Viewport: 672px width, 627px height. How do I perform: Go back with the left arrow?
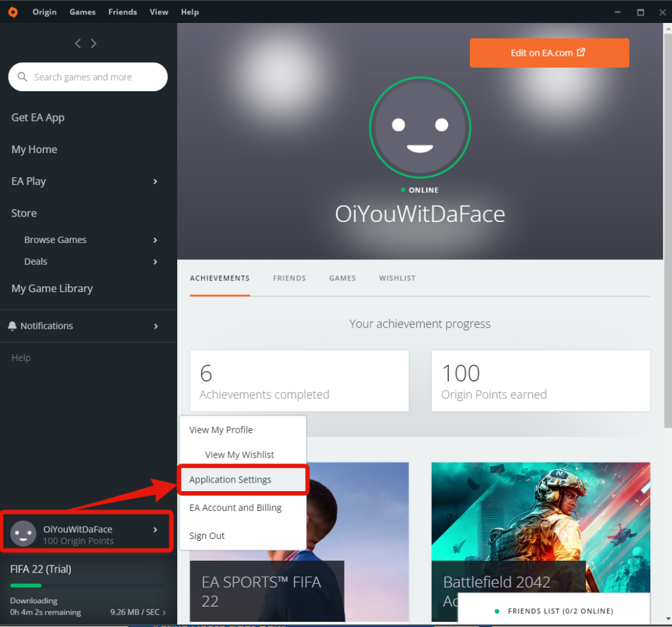click(77, 43)
